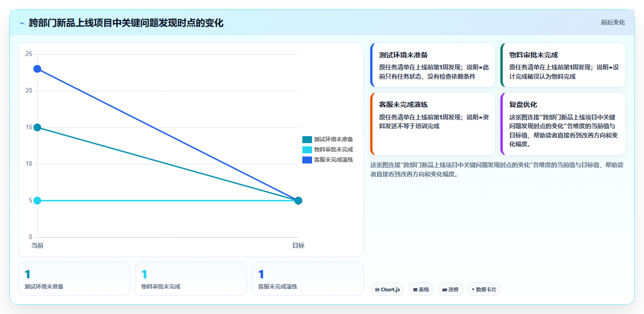
Task: Click the description paragraph below the cards
Action: 497,170
